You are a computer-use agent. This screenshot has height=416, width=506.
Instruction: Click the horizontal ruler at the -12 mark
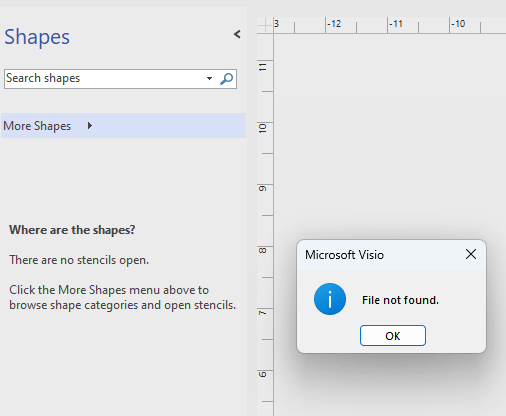(334, 24)
